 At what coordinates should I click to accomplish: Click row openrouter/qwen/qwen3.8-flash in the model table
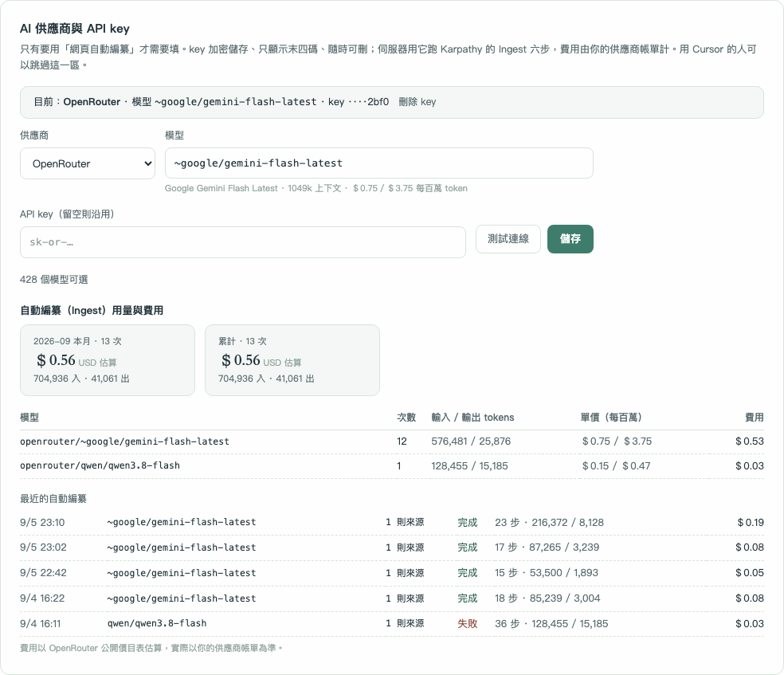coord(392,466)
